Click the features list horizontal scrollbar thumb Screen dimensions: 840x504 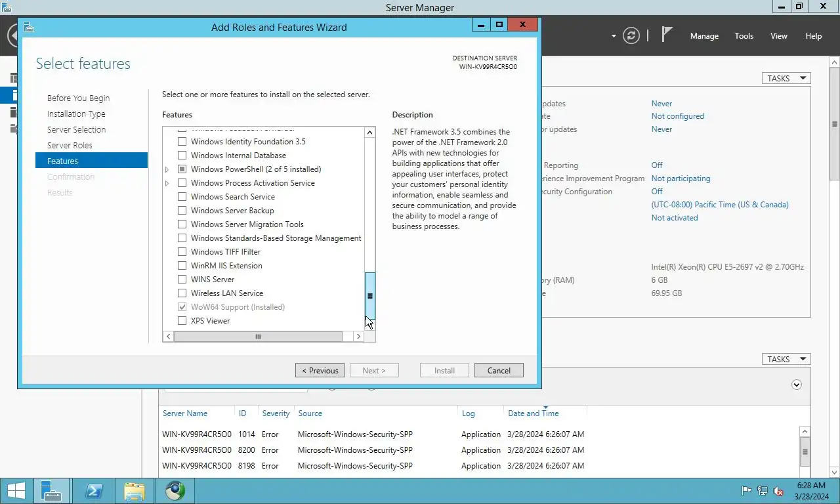coord(258,337)
